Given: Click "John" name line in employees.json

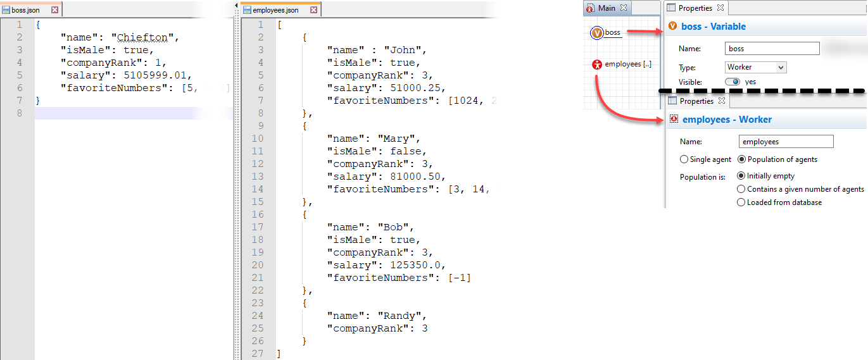Looking at the screenshot, I should pos(377,50).
